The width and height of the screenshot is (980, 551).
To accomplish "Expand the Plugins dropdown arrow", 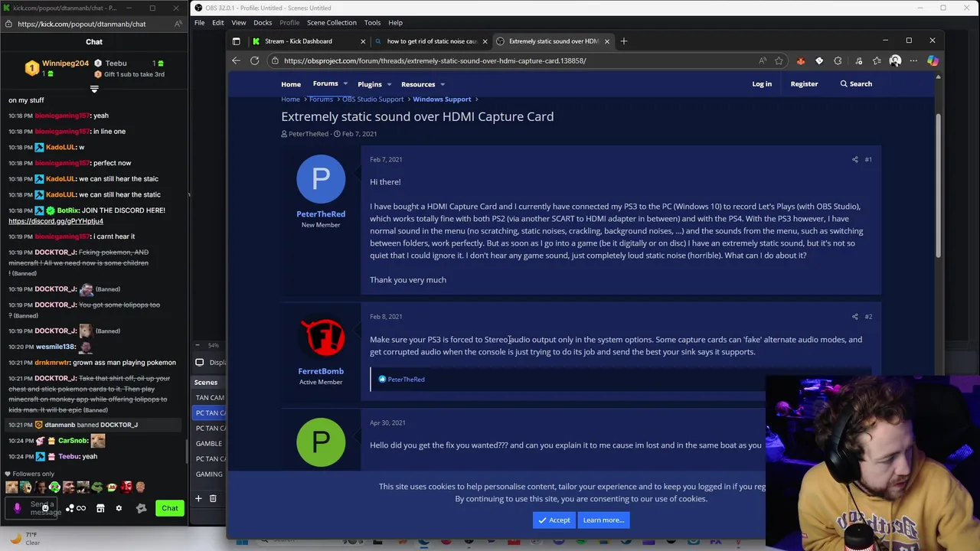I will point(390,84).
